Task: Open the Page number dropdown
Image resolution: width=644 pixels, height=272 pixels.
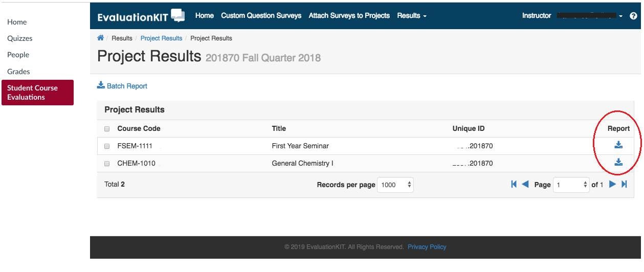Action: pos(572,185)
